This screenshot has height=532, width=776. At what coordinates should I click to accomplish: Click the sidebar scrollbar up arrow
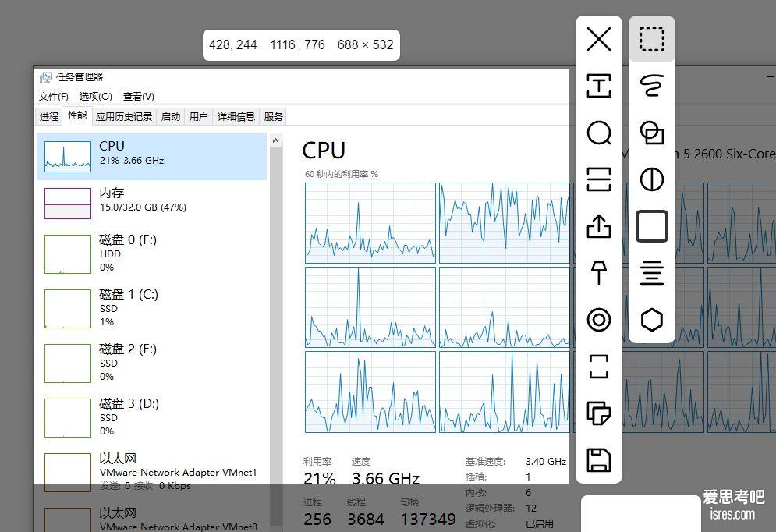275,141
